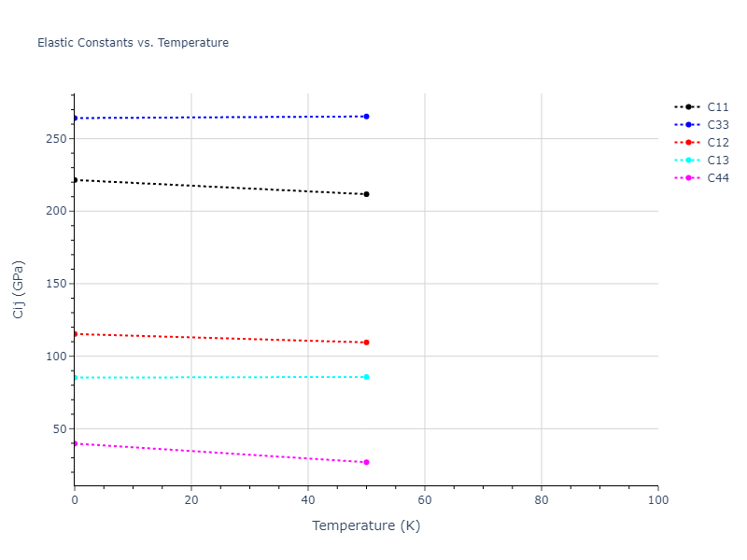
Task: Select the black C11 data point at 50 K
Action: 366,194
